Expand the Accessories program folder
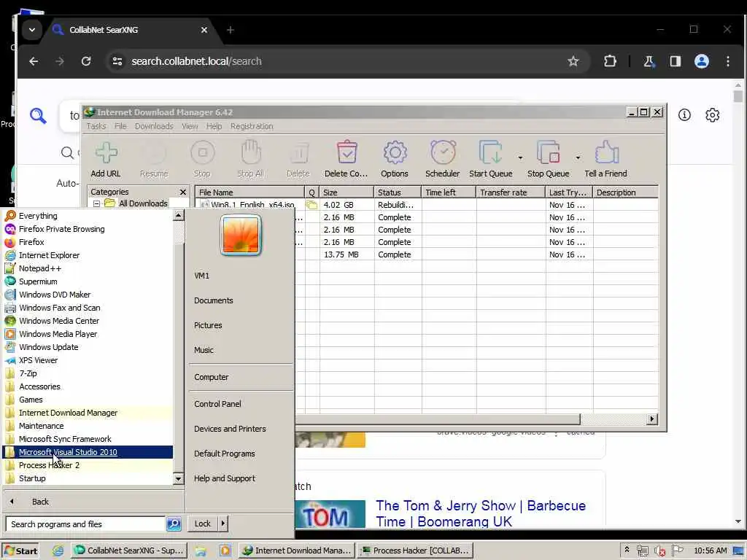 click(x=88, y=386)
